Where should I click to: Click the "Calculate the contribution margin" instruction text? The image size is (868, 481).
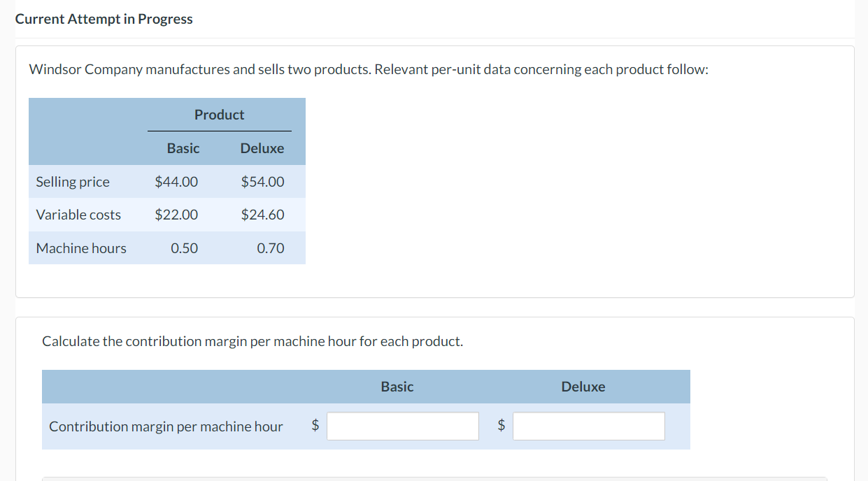[252, 341]
